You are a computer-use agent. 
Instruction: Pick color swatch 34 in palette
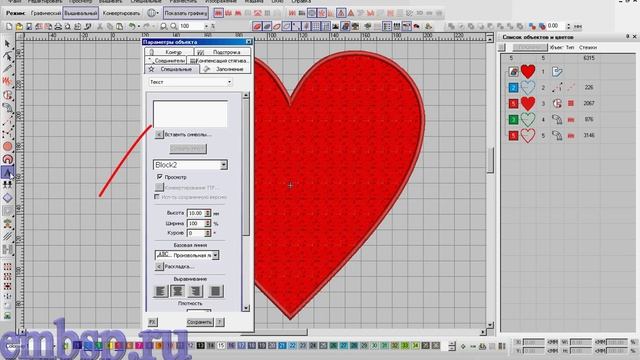click(416, 346)
